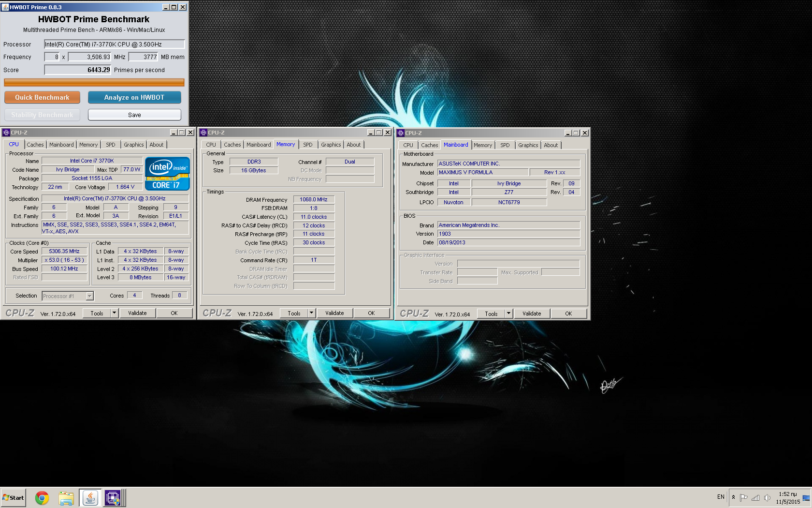Open the network signal tray icon
The height and width of the screenshot is (508, 812).
[755, 497]
